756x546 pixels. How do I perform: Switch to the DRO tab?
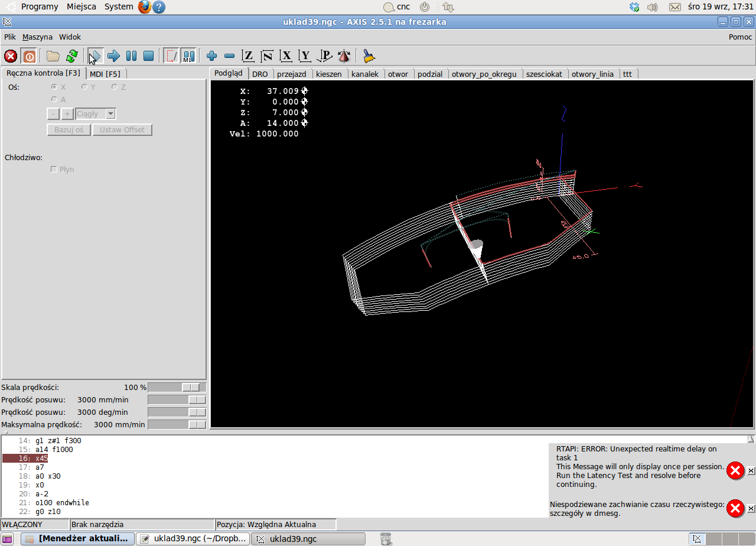[260, 74]
